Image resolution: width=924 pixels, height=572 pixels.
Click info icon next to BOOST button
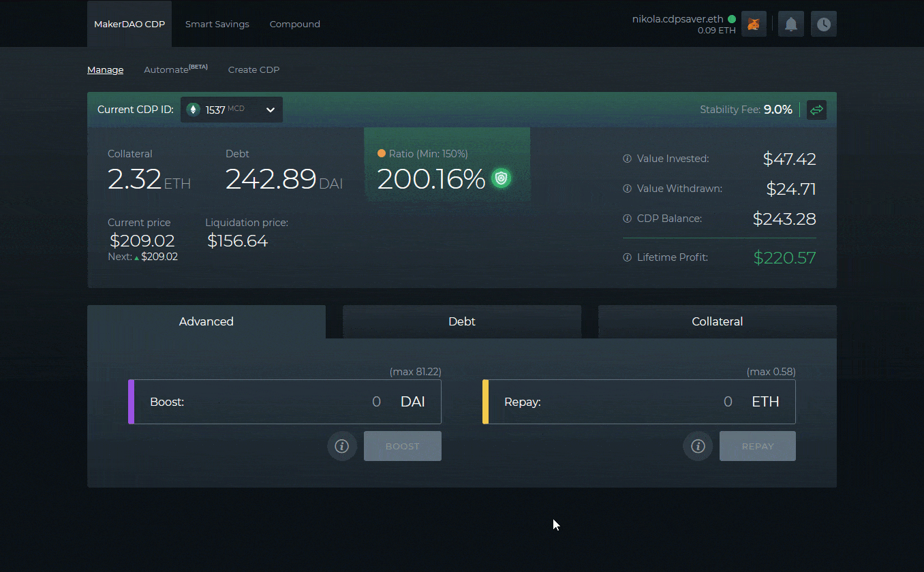342,446
